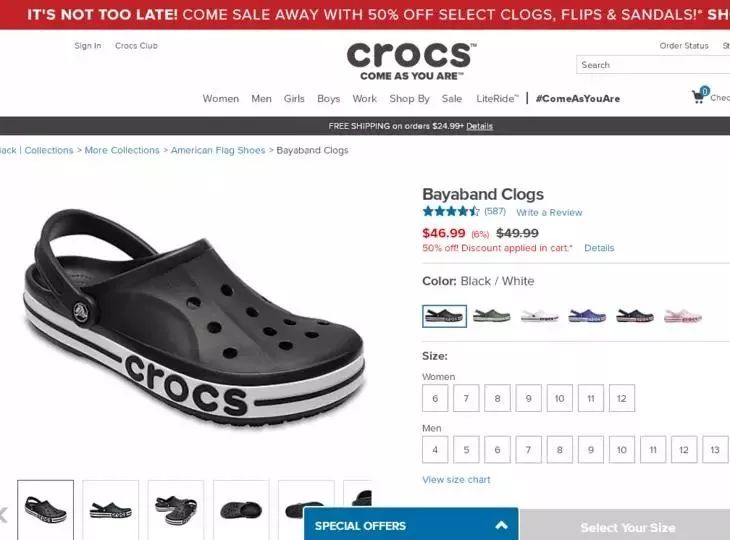Click previous thumbnail arrow
This screenshot has width=730, height=540.
click(4, 515)
